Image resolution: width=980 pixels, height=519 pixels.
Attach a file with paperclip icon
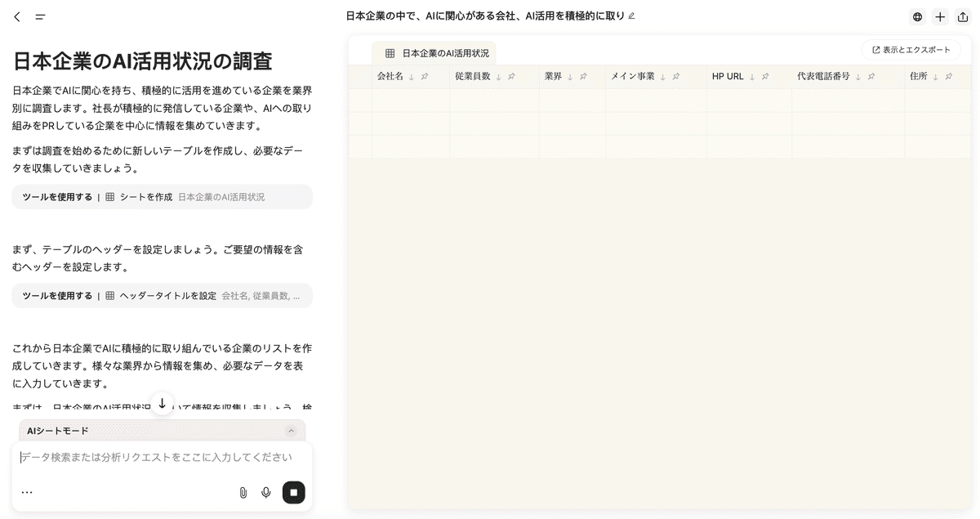(243, 492)
